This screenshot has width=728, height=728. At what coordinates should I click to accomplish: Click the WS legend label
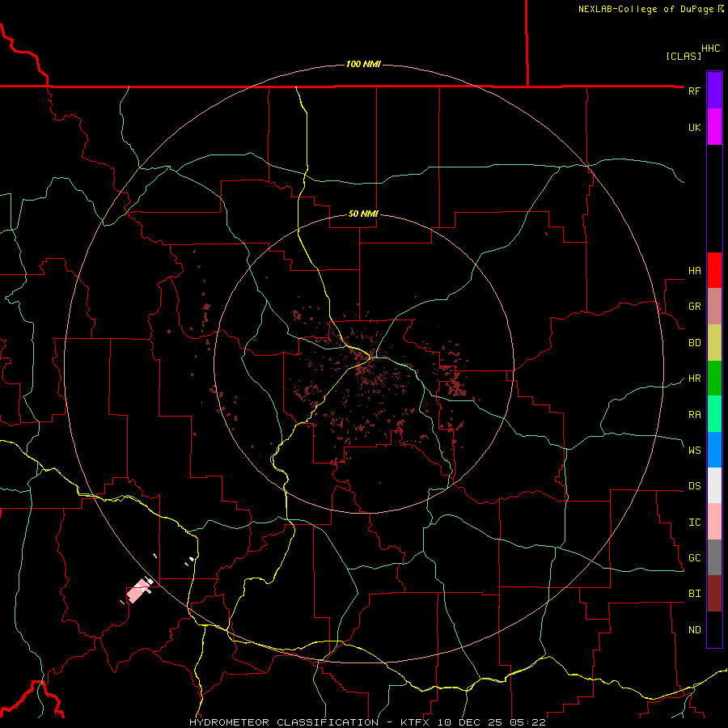click(694, 451)
